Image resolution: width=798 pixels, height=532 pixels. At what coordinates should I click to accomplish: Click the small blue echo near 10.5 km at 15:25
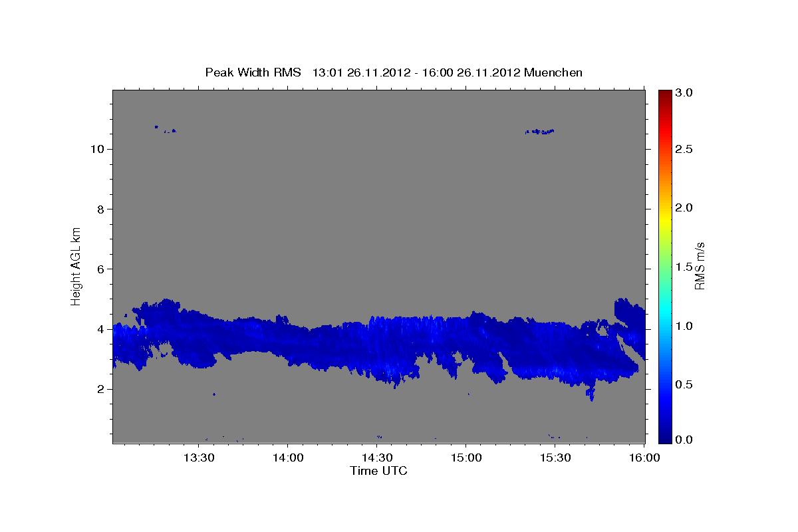pos(539,132)
